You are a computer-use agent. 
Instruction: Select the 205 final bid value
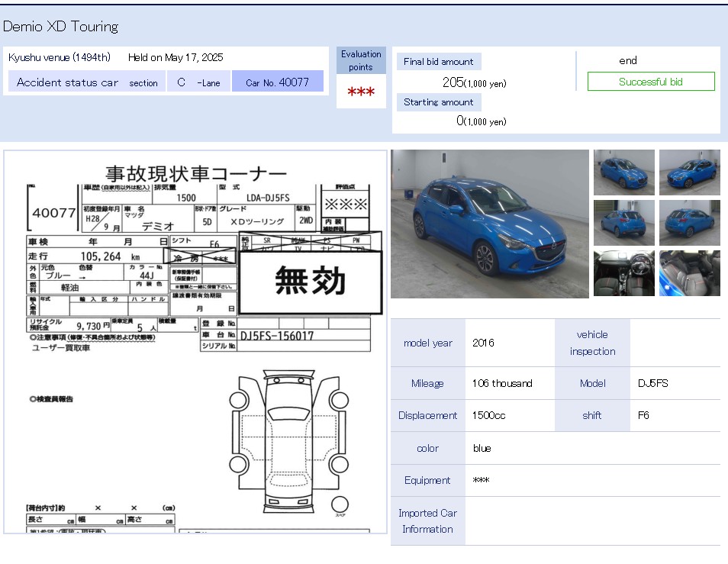pos(453,82)
